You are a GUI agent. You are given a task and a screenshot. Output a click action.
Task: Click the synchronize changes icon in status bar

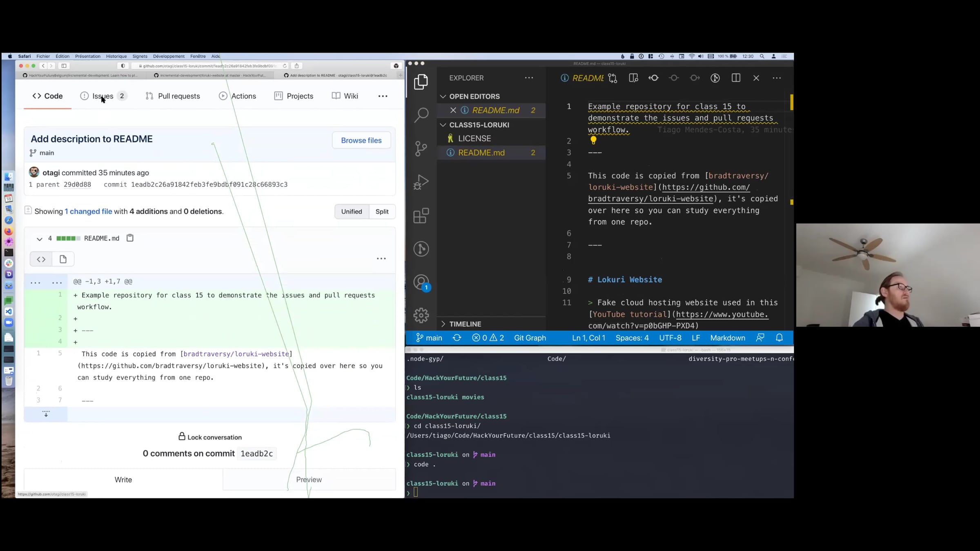coord(457,338)
